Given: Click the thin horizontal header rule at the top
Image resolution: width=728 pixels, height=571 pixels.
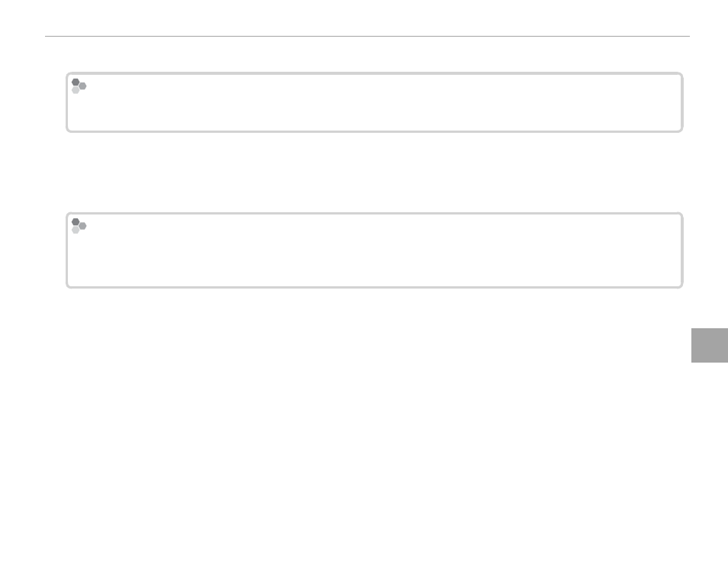Looking at the screenshot, I should [367, 36].
